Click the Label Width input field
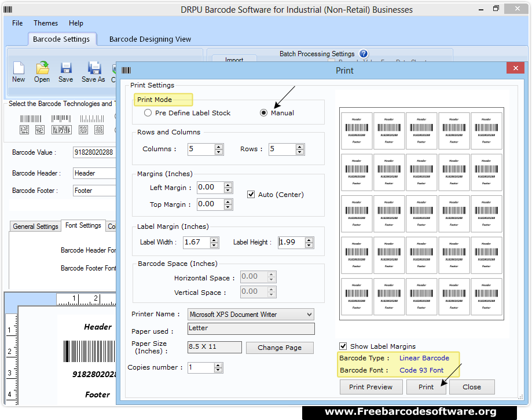This screenshot has height=420, width=532. click(197, 242)
